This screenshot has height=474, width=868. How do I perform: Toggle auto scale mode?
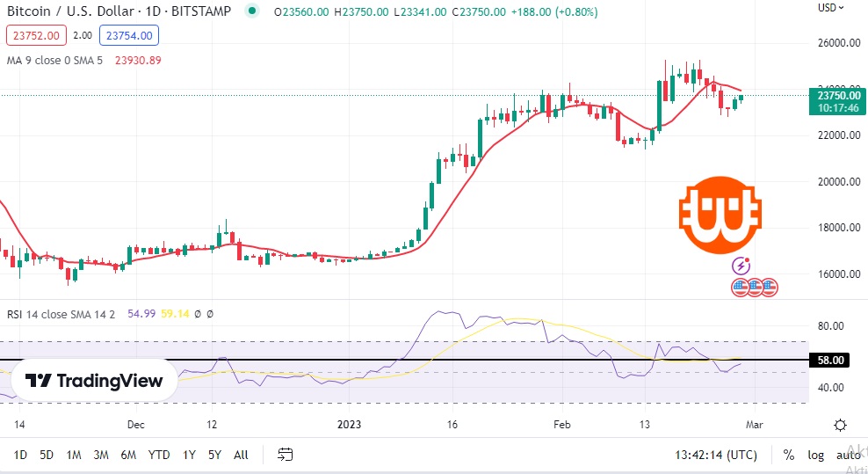pos(848,456)
